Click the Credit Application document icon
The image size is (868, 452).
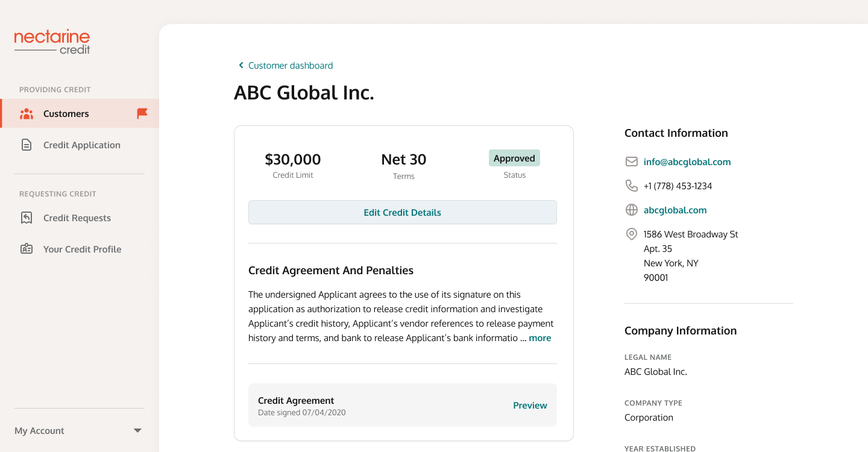click(x=27, y=145)
